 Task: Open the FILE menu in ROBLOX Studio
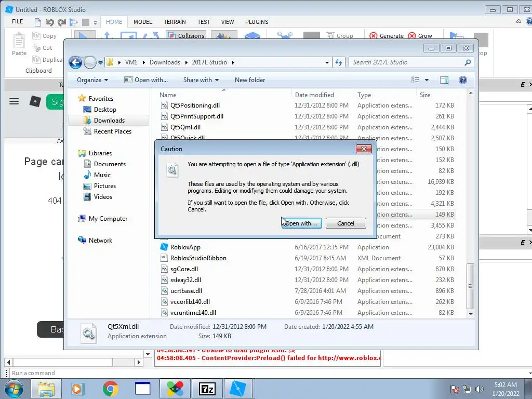click(17, 21)
